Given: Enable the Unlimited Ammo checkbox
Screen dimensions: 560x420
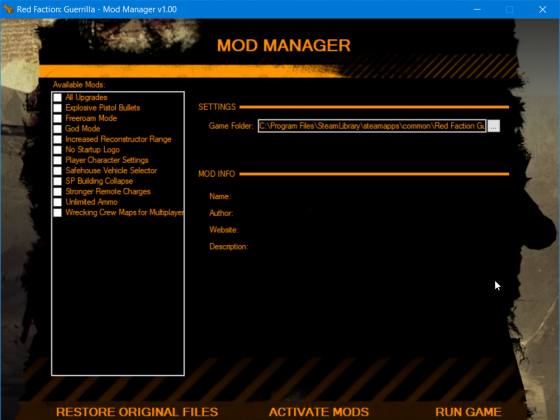Looking at the screenshot, I should (58, 202).
